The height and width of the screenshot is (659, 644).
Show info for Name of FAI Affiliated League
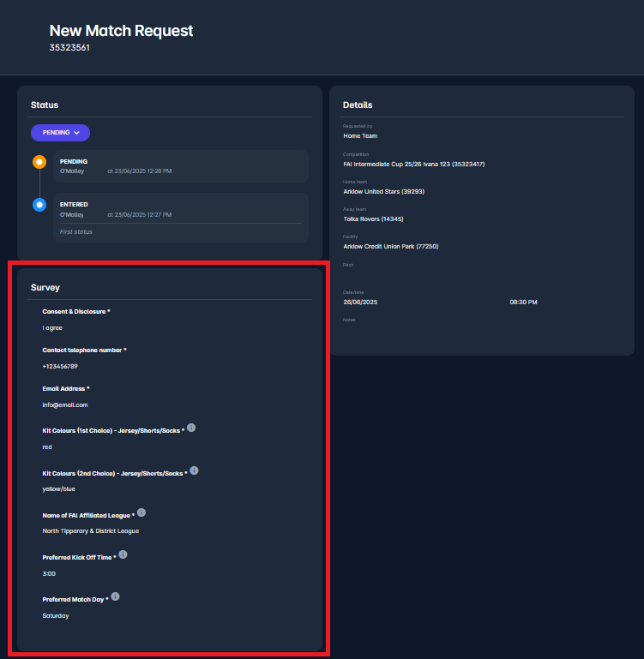[141, 512]
